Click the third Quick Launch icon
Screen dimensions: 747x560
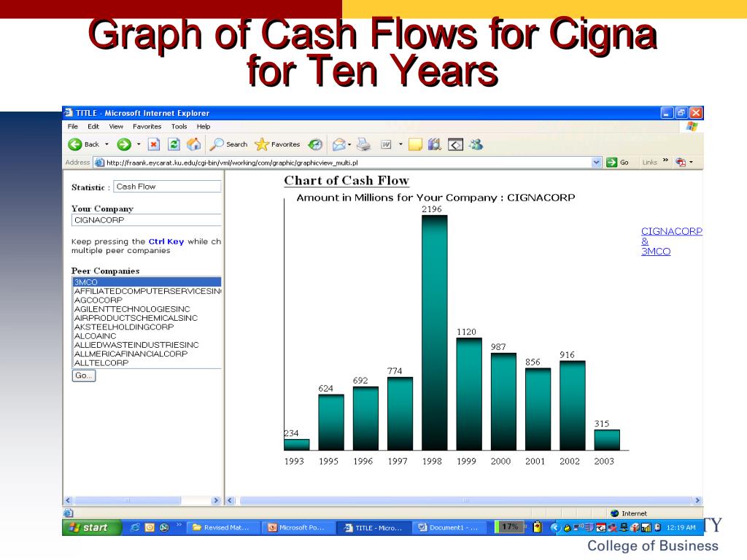click(x=164, y=528)
